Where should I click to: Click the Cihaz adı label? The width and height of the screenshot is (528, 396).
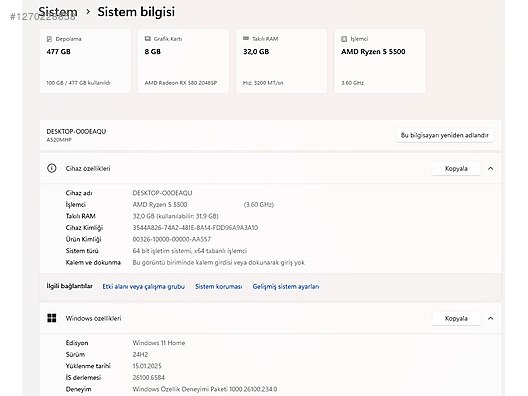79,193
